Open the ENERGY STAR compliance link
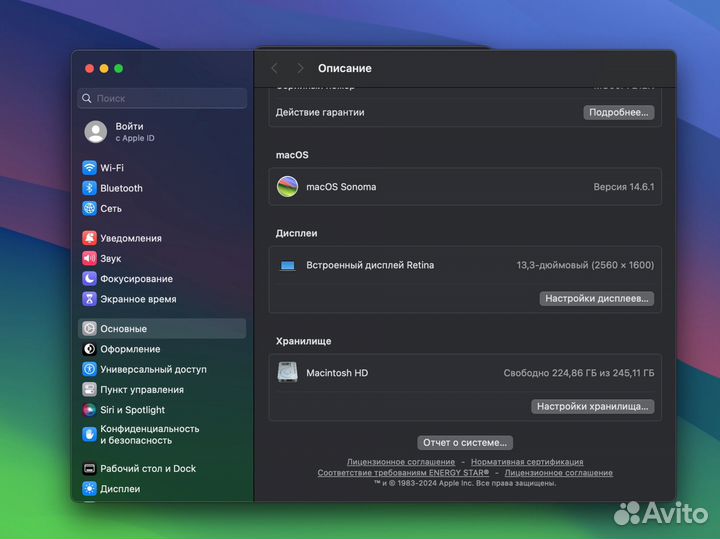This screenshot has height=539, width=720. 403,472
